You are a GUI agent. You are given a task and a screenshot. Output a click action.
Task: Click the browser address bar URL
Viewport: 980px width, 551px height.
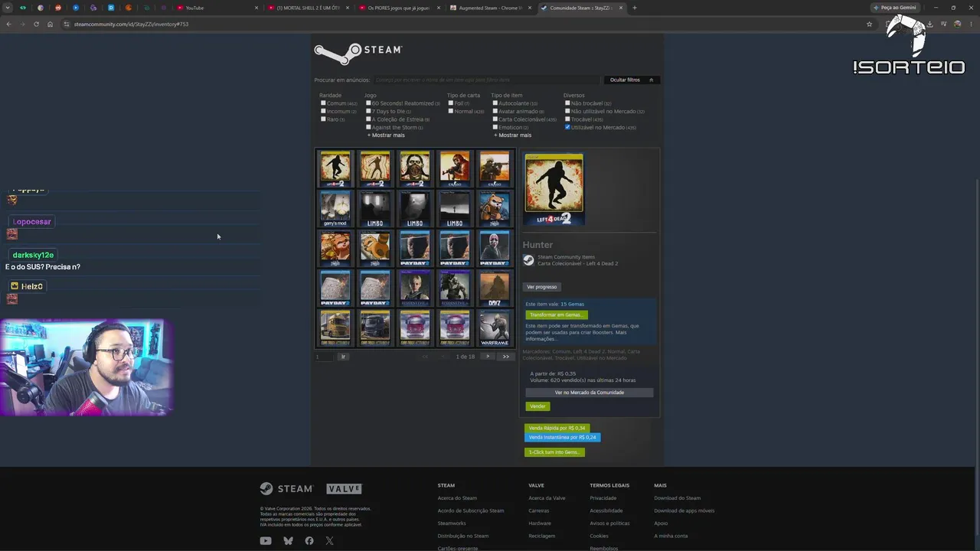(131, 24)
